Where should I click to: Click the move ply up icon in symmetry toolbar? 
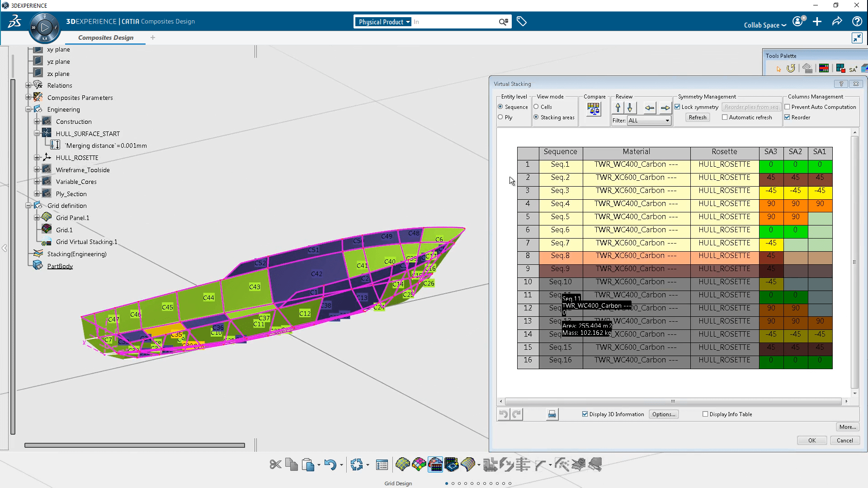click(618, 107)
